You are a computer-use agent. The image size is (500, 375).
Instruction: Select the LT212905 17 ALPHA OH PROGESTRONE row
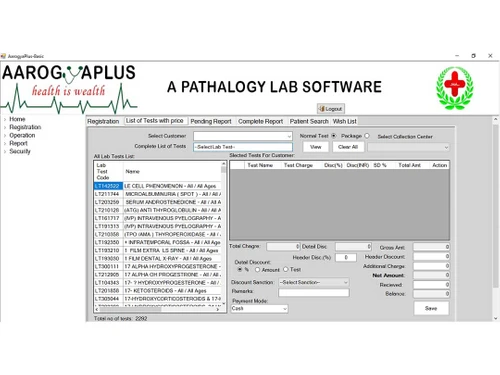click(x=157, y=275)
